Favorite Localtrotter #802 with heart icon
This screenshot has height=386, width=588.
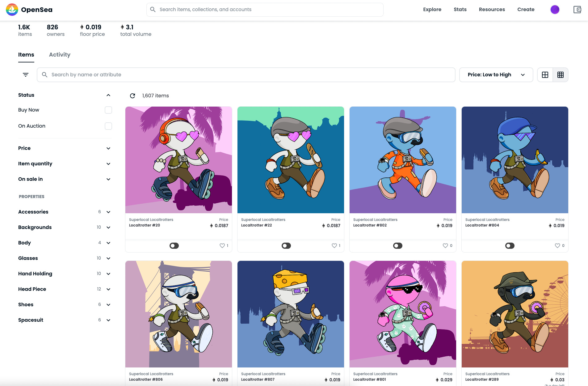[x=445, y=246]
